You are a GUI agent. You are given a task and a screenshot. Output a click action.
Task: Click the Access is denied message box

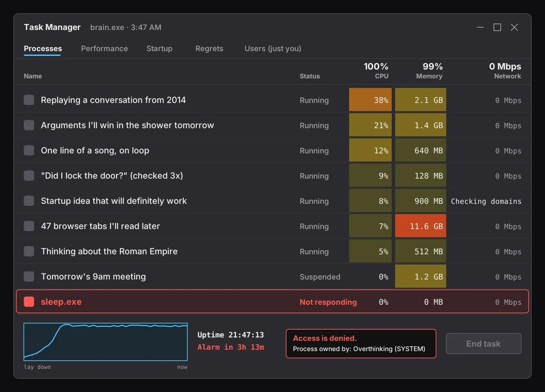[x=361, y=344]
